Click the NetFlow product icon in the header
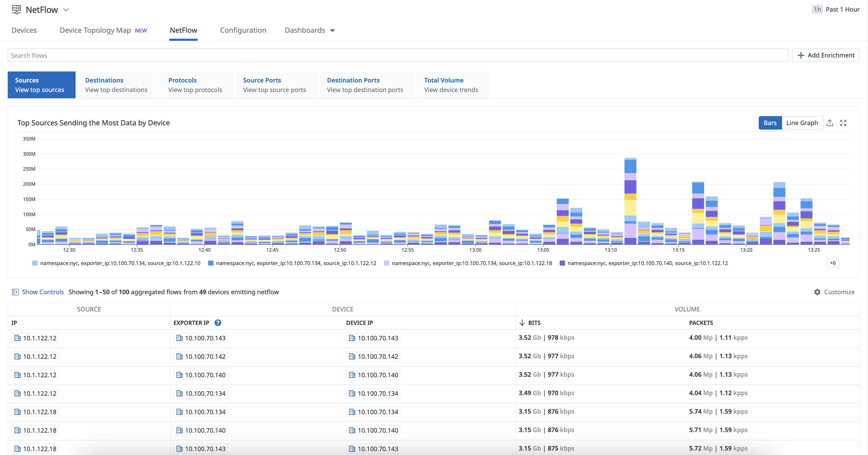This screenshot has width=868, height=455. pyautogui.click(x=16, y=10)
